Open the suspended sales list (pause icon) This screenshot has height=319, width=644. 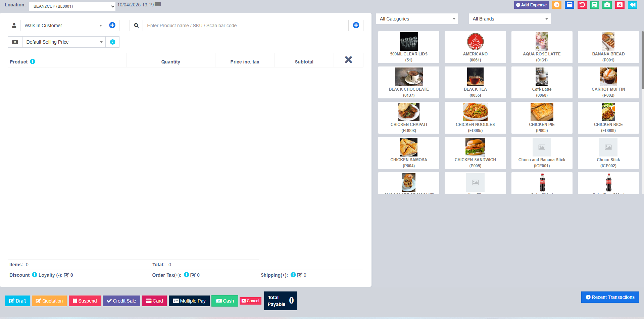pyautogui.click(x=557, y=5)
